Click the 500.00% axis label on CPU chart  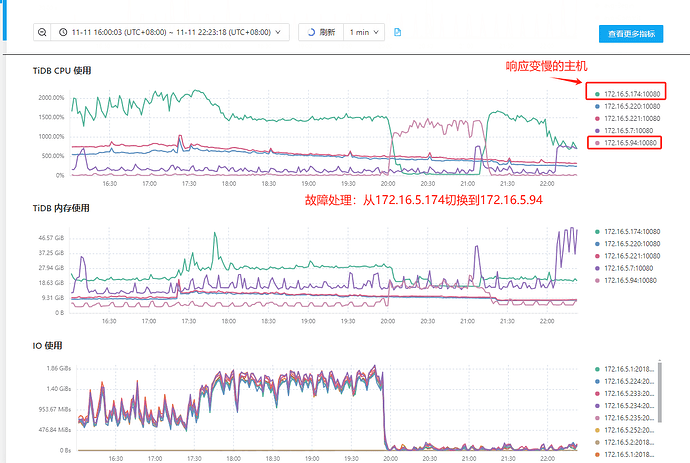coord(53,156)
